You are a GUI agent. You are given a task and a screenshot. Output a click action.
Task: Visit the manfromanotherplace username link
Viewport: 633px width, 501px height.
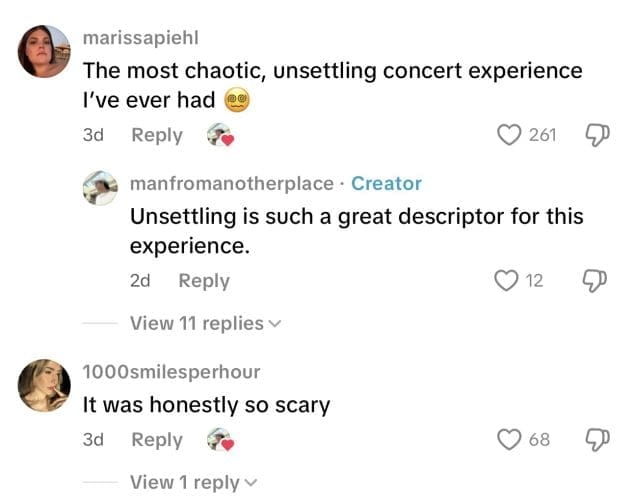click(232, 183)
